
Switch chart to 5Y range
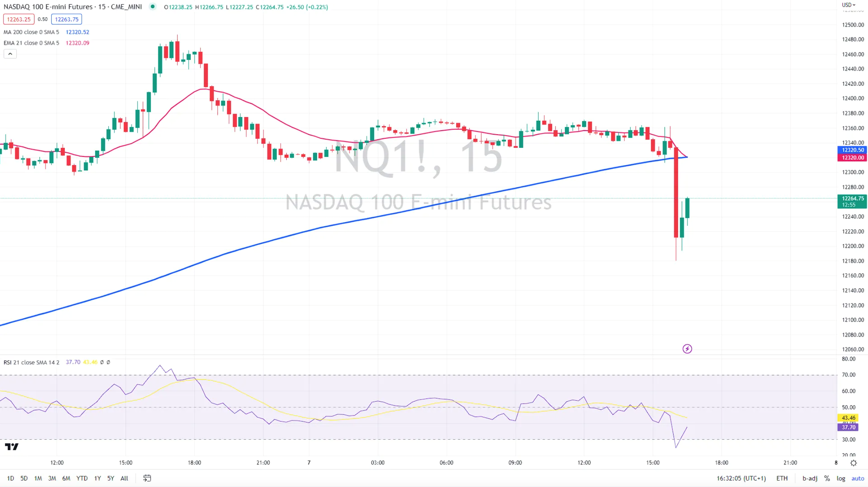pyautogui.click(x=111, y=478)
